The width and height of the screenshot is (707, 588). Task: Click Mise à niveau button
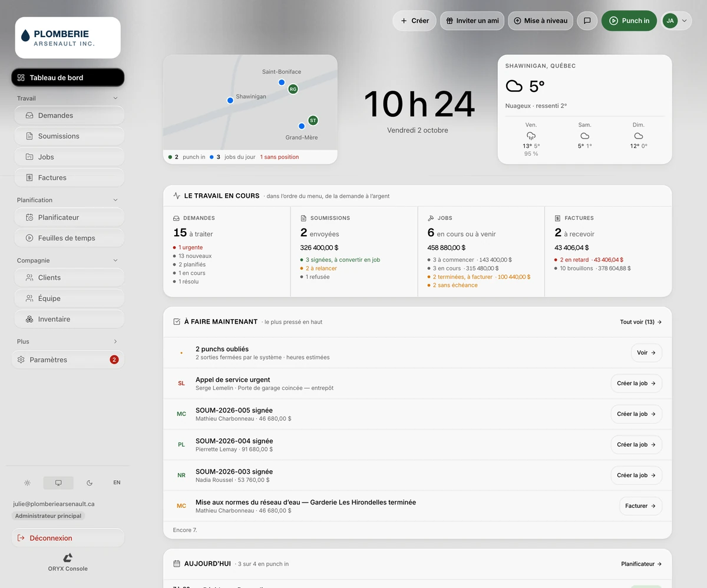pos(541,21)
